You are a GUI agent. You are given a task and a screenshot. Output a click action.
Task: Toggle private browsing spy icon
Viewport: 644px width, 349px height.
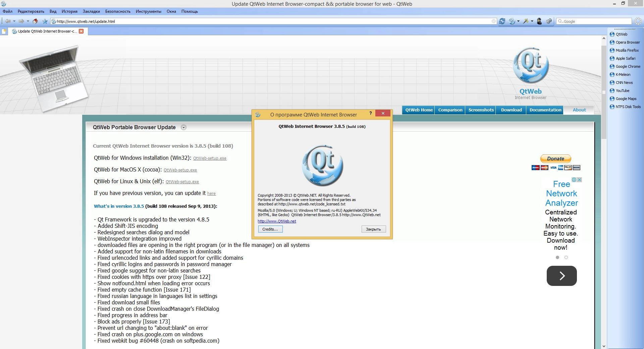tap(539, 21)
